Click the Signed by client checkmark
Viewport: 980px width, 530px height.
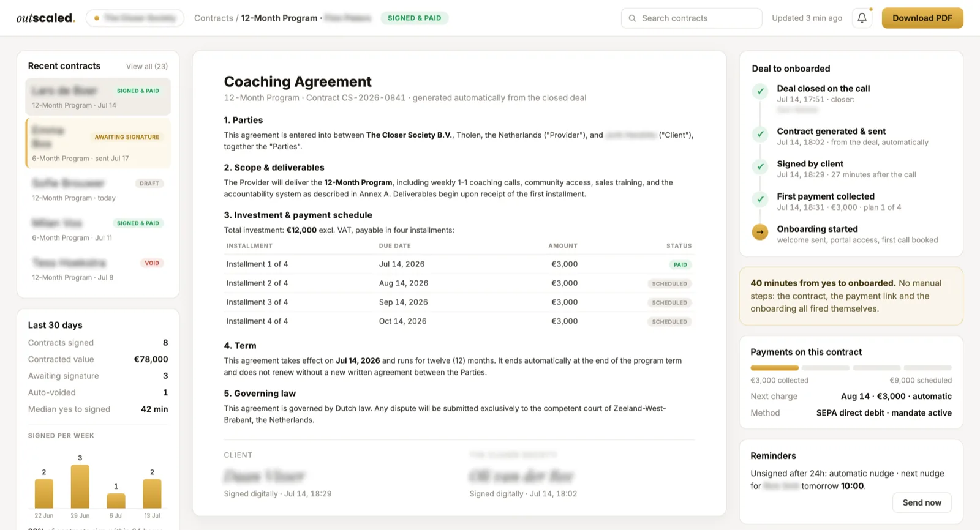(760, 166)
